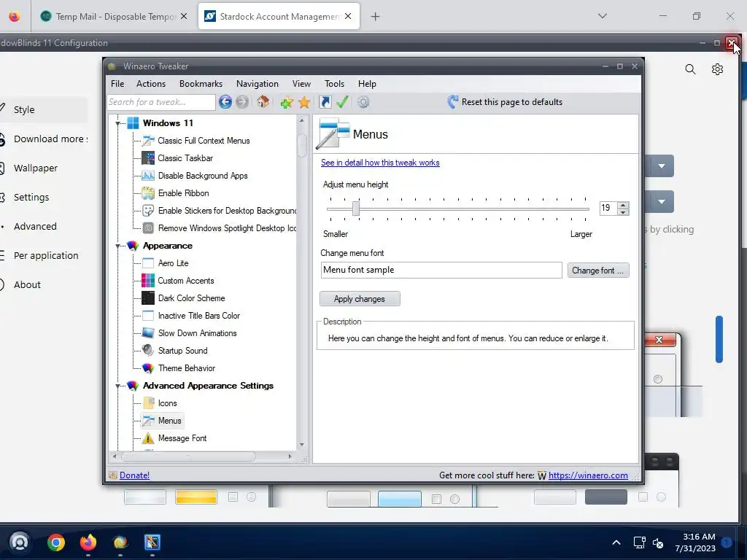Select Custom Accents tweak

pyautogui.click(x=179, y=281)
